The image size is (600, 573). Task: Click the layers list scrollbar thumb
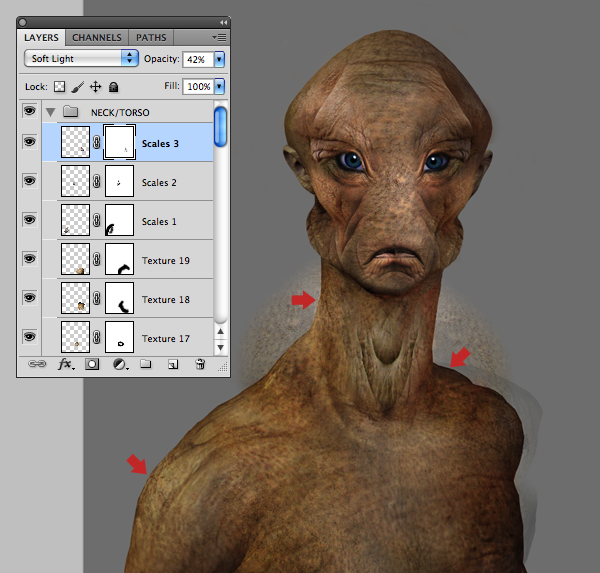(220, 127)
